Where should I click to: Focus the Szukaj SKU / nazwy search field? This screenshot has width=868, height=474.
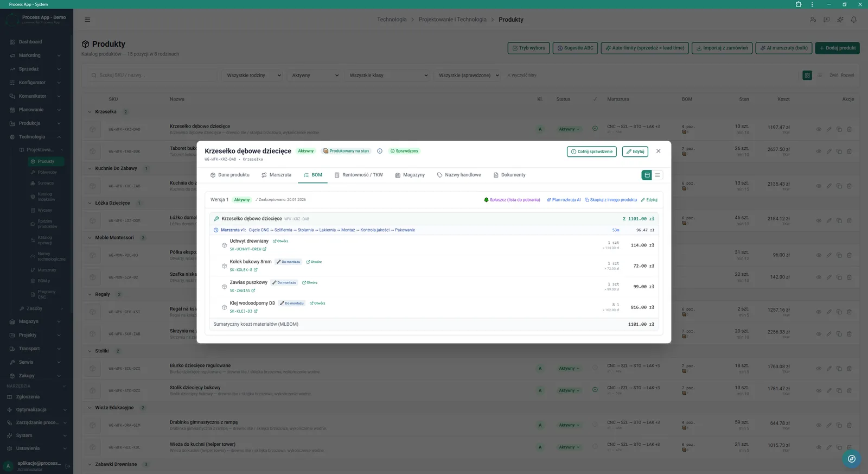pos(152,75)
